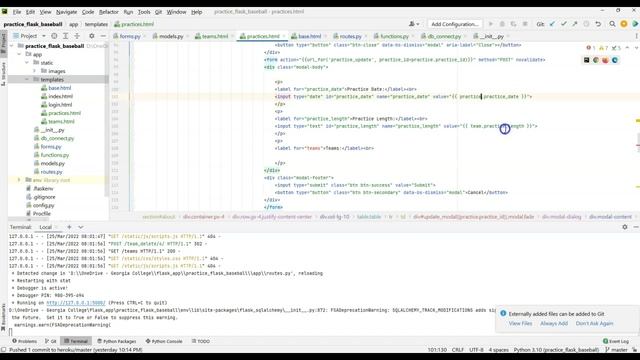Collapse the practice_flask_baseball root folder
The image size is (640, 360).
click(11, 46)
